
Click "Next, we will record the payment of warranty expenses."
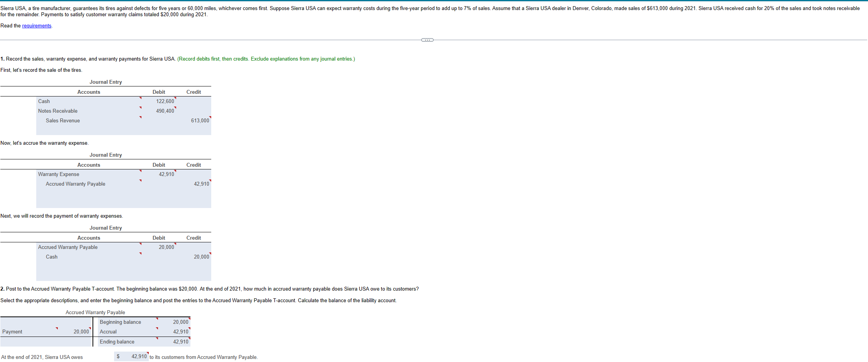[x=62, y=216]
